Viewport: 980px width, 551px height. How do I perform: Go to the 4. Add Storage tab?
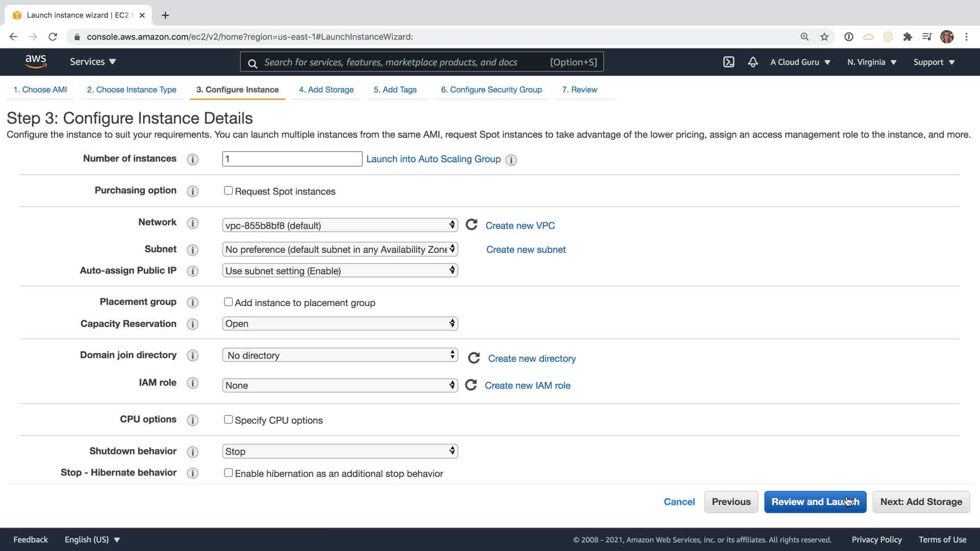(326, 90)
